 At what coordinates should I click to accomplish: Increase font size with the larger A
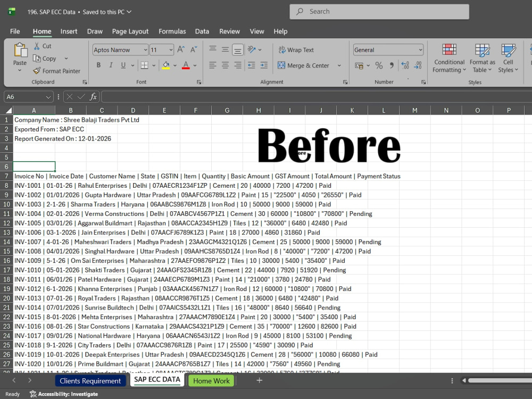pos(181,49)
